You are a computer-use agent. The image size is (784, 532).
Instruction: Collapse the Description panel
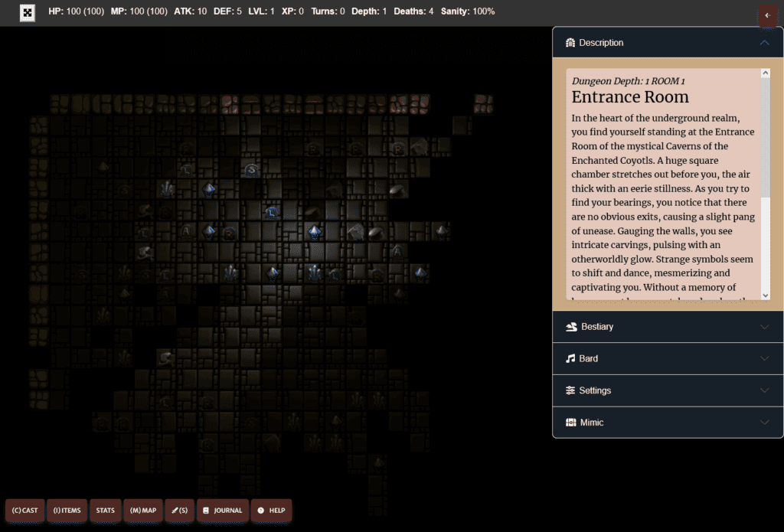pos(764,43)
